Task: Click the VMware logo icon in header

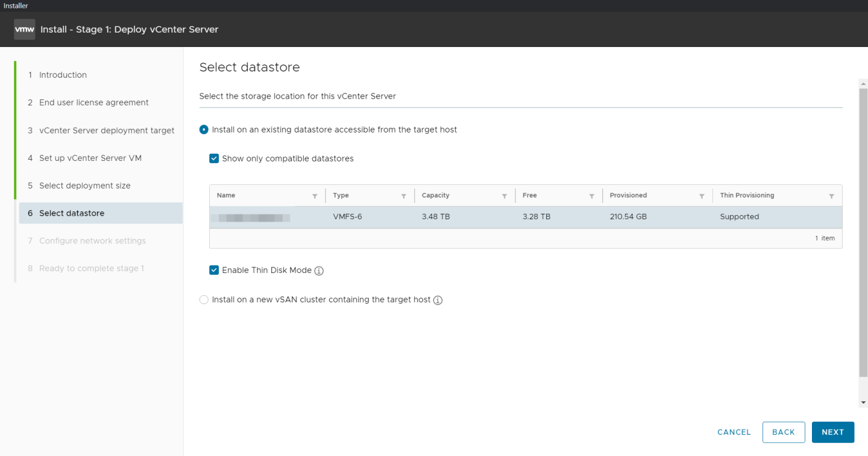Action: tap(24, 29)
